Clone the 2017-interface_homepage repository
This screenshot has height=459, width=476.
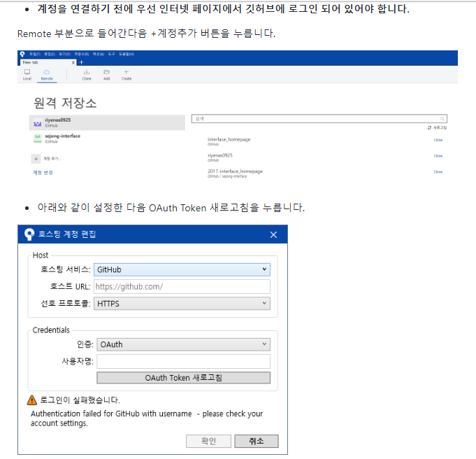pos(438,172)
